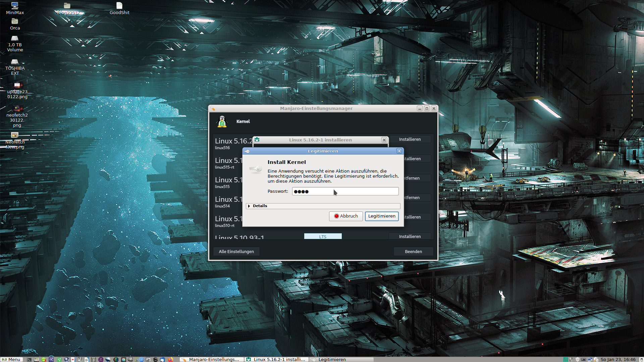Select the GoodShit desktop file
Viewport: 644px width, 362px height.
tap(119, 9)
